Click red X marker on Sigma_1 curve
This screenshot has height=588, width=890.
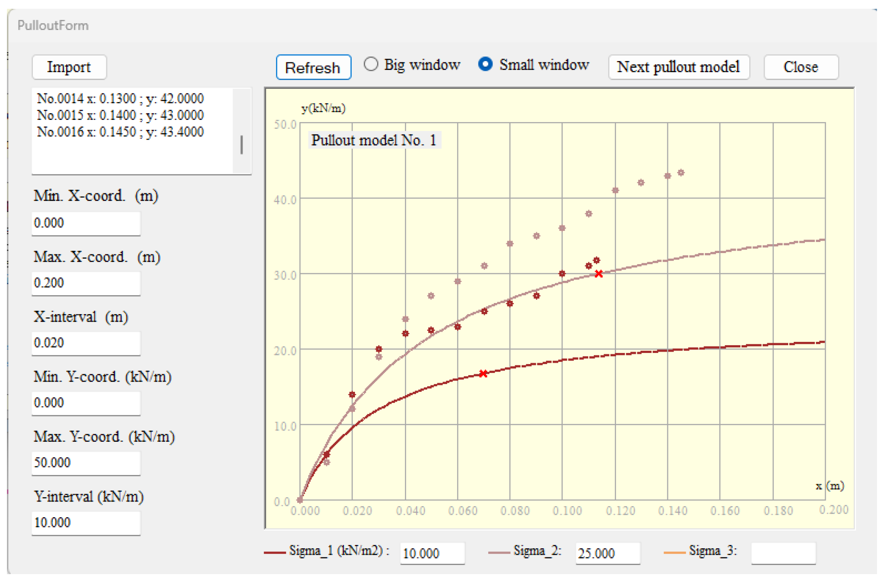[x=483, y=373]
